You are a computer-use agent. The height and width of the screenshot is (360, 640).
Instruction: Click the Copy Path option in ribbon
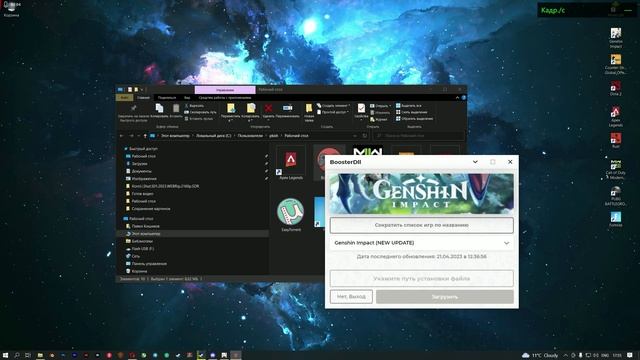(200, 112)
